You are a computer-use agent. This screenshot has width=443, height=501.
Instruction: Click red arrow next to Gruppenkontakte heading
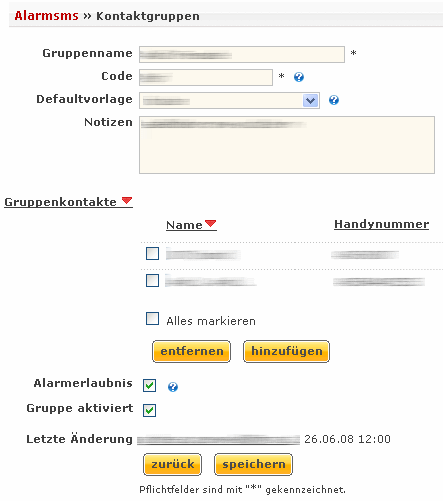click(x=127, y=200)
